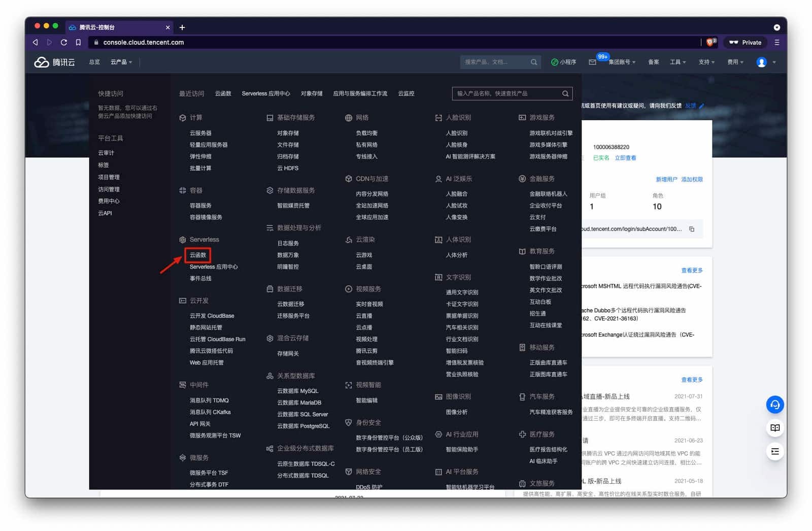
Task: Open the message envelope icon with 99+ badge
Action: 592,62
